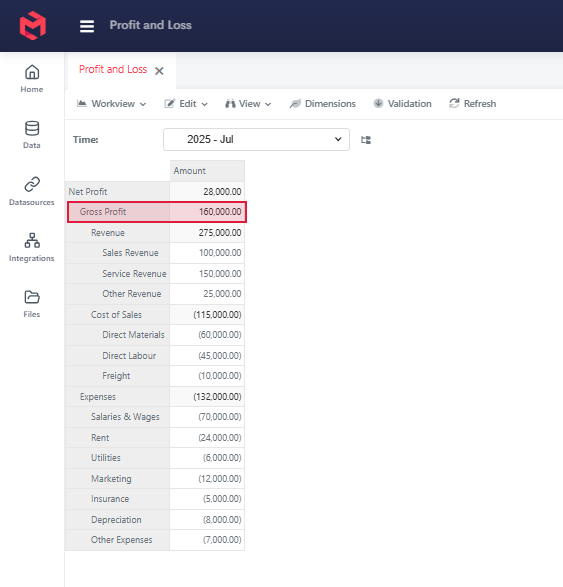
Task: Open the Workview dropdown menu
Action: pos(111,104)
